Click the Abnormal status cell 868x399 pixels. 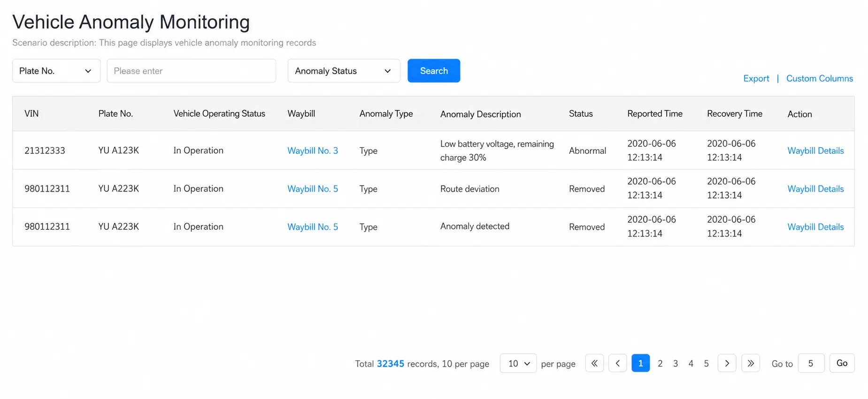click(x=587, y=151)
